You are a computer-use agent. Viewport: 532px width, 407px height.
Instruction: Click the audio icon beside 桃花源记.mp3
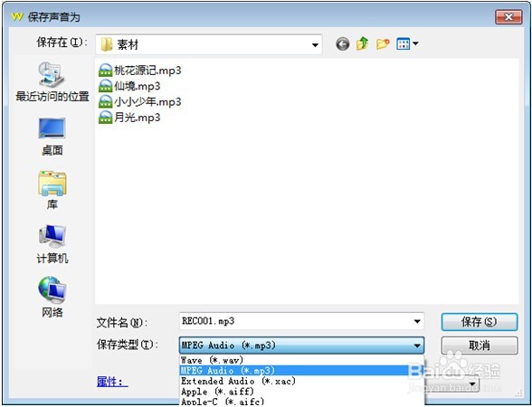pos(105,71)
